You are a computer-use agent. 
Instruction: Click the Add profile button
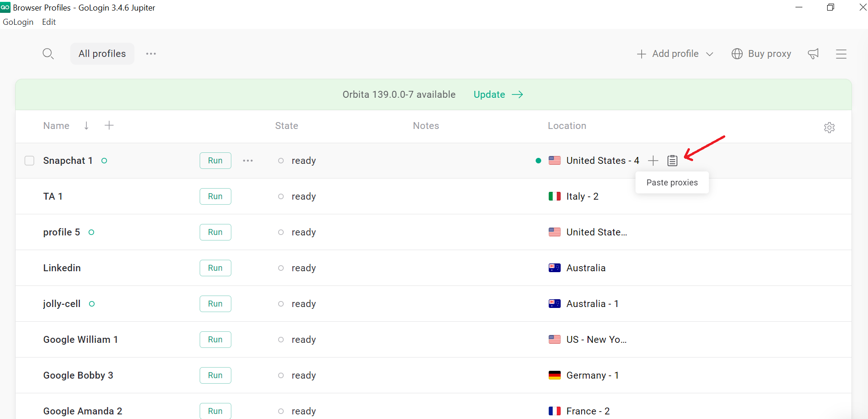click(x=668, y=54)
